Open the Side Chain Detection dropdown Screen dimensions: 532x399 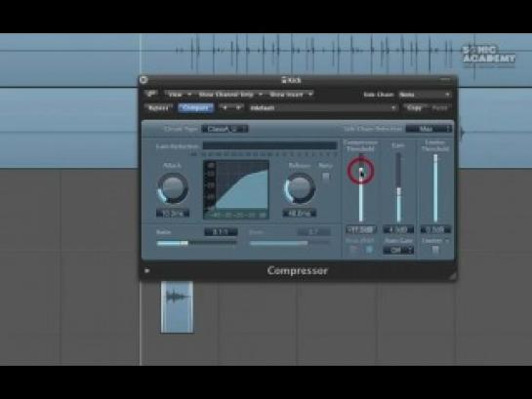pos(429,129)
